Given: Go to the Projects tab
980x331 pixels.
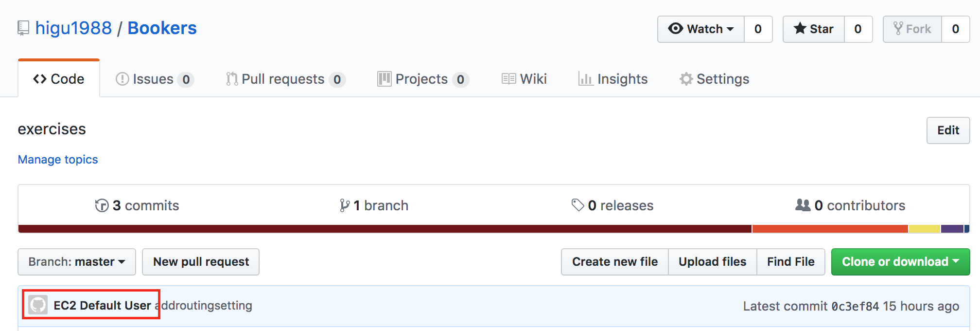Looking at the screenshot, I should (423, 79).
